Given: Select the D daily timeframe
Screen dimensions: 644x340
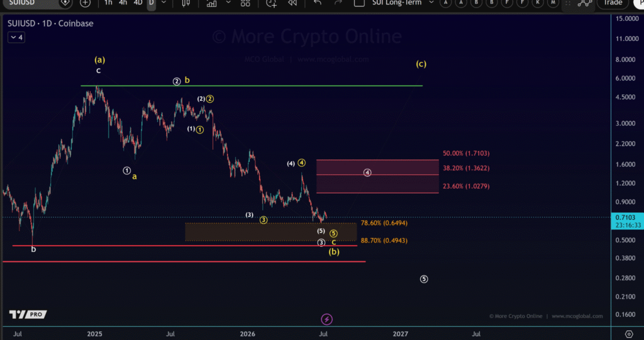Looking at the screenshot, I should [x=151, y=3].
